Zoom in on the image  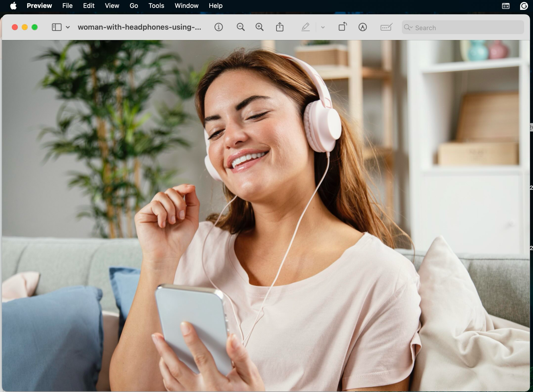pos(259,27)
